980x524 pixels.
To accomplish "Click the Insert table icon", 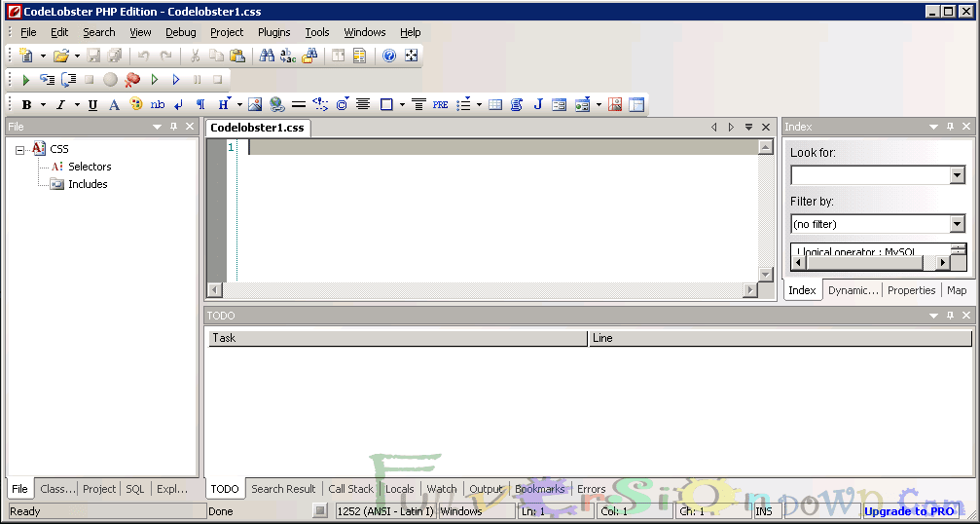I will (x=495, y=105).
